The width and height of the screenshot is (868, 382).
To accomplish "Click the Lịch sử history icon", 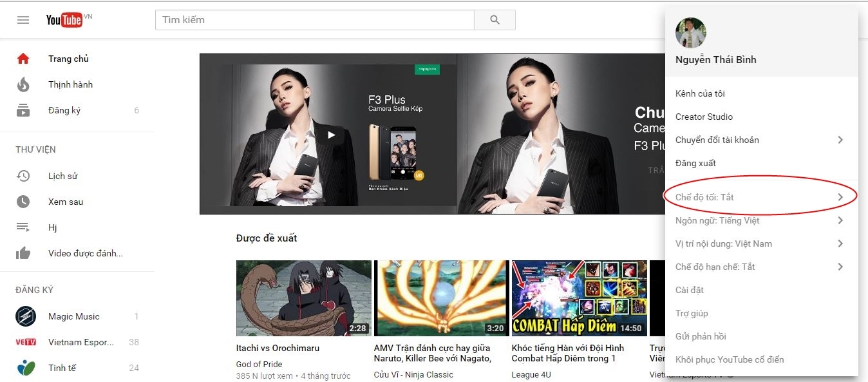I will coord(23,176).
